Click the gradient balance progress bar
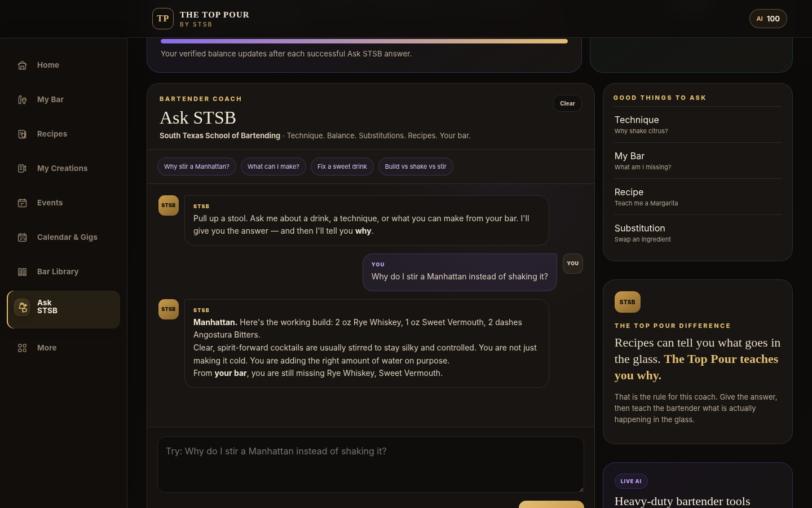This screenshot has width=812, height=508. pos(364,41)
